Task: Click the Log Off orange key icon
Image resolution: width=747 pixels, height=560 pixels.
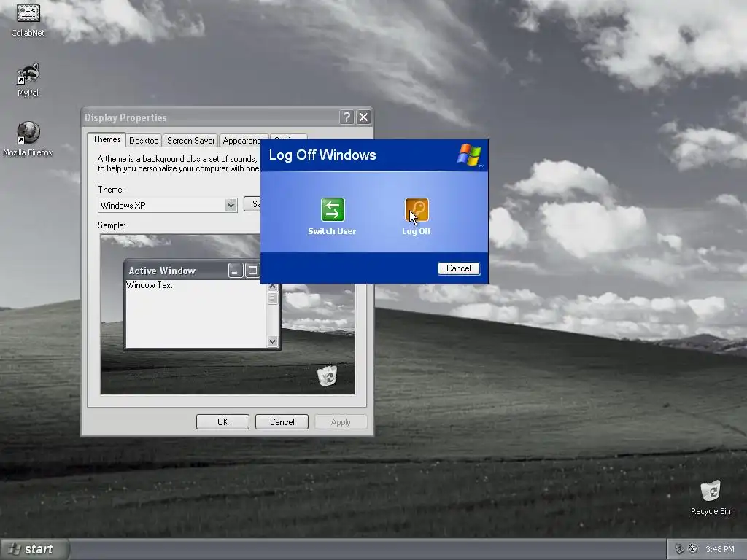Action: [417, 209]
